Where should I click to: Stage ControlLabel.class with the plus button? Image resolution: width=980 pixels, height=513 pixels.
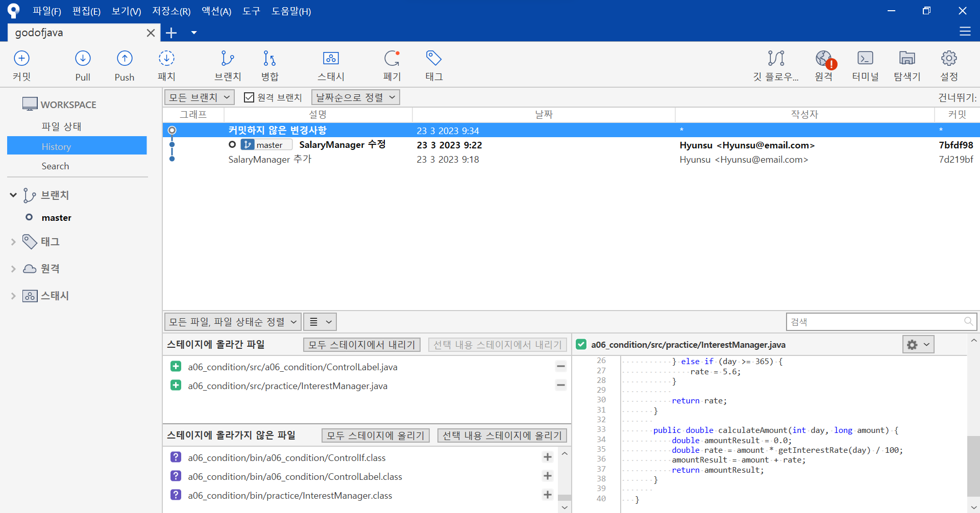(548, 476)
